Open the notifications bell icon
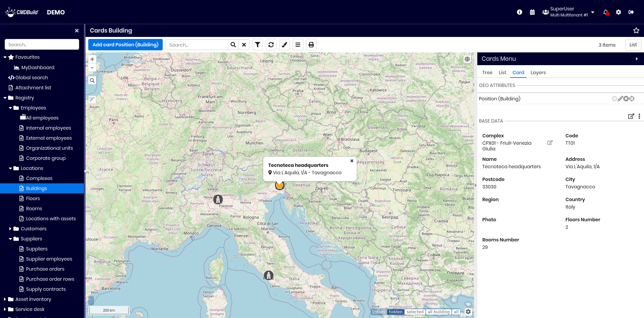Image resolution: width=644 pixels, height=318 pixels. 606,12
